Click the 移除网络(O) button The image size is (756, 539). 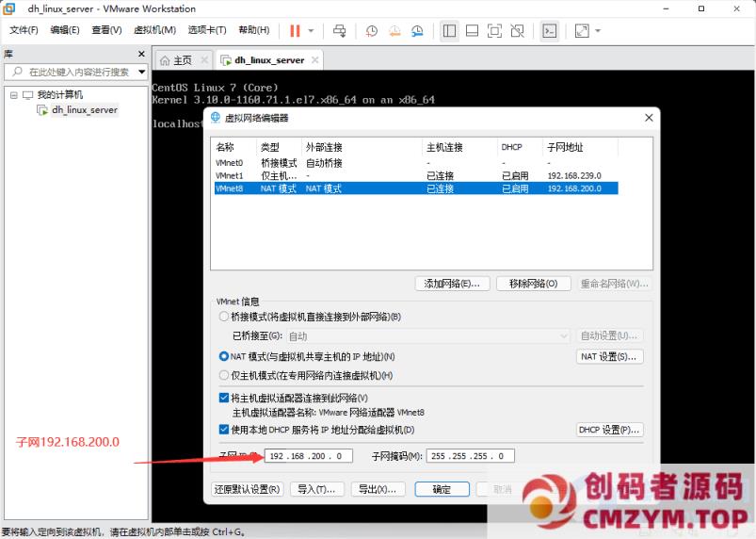533,284
